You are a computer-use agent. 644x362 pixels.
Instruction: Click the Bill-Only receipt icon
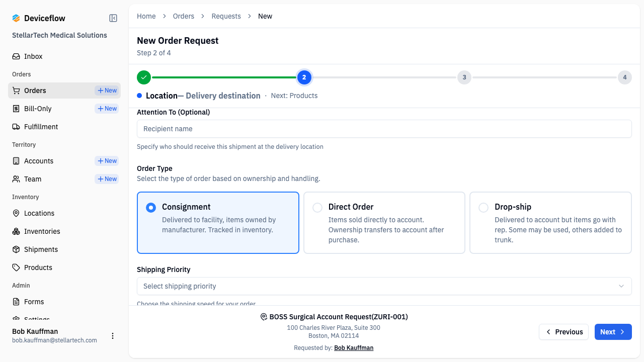coord(16,109)
